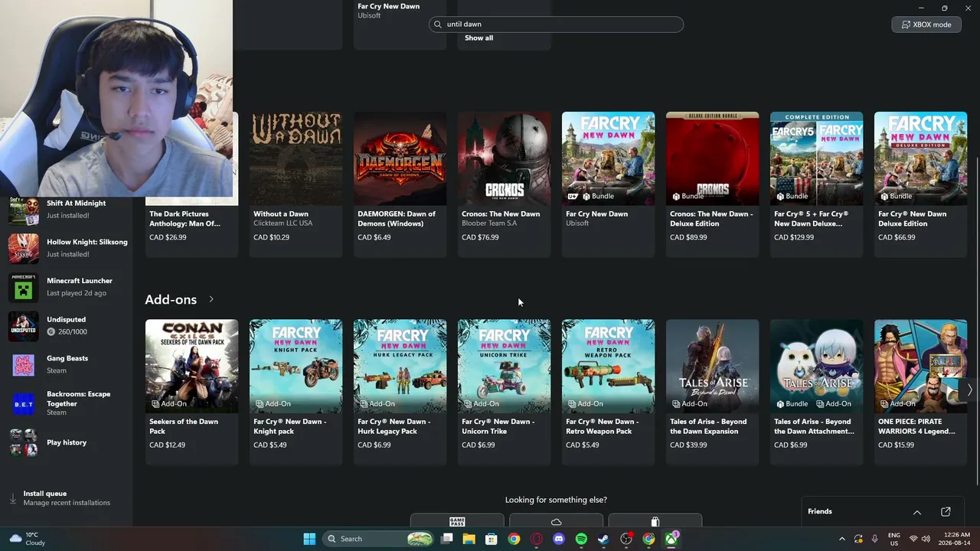Open Task View on the taskbar
This screenshot has width=980, height=551.
coord(447,539)
